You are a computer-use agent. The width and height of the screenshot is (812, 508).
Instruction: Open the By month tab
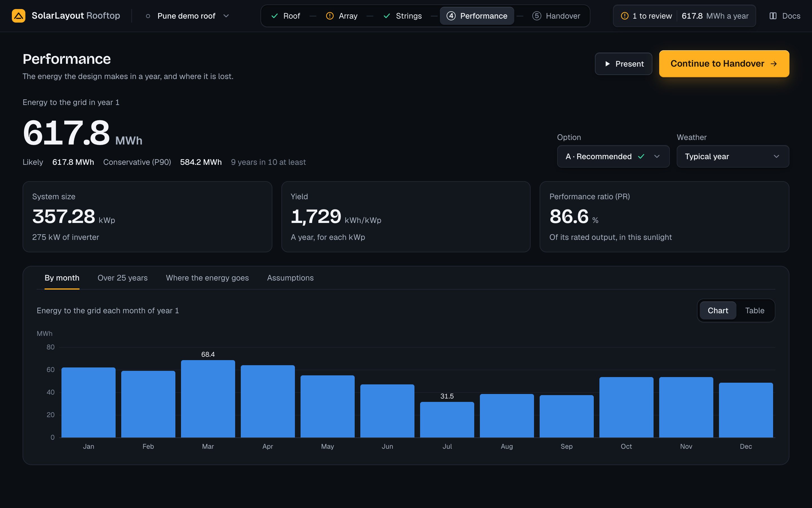[x=62, y=278]
